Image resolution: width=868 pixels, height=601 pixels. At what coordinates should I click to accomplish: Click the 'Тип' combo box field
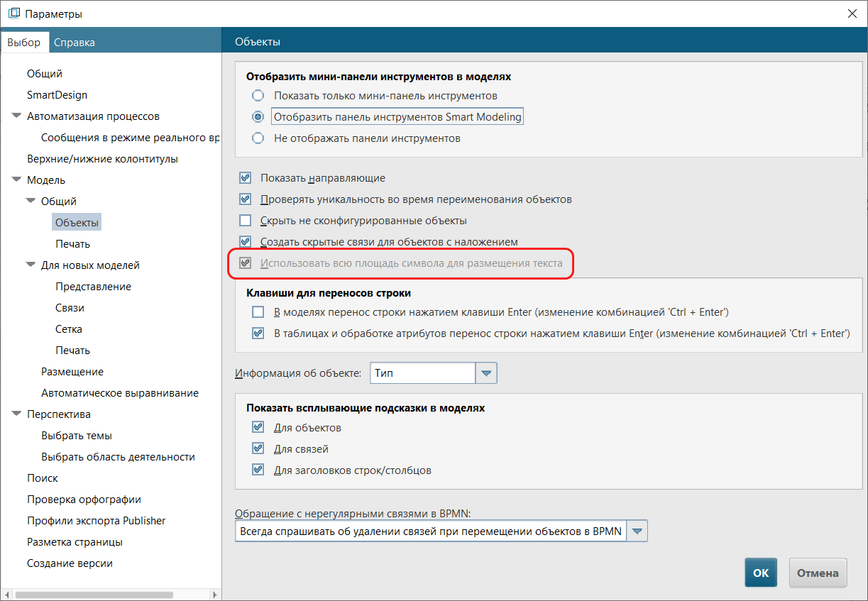[422, 373]
